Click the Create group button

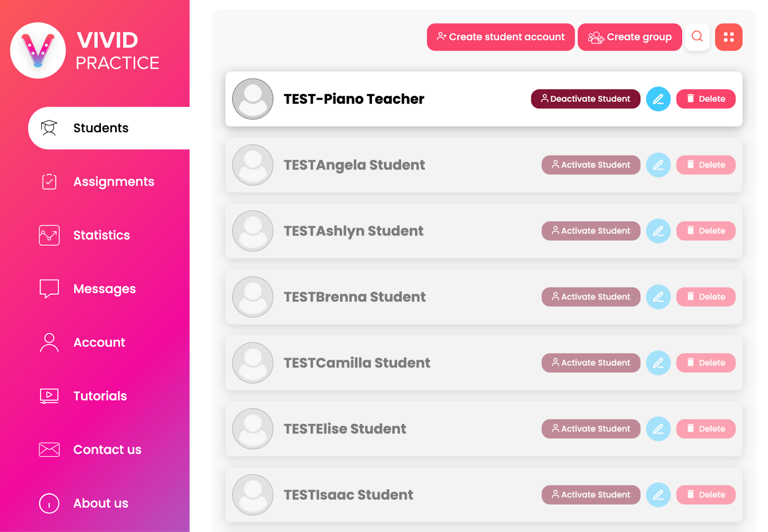(x=629, y=37)
